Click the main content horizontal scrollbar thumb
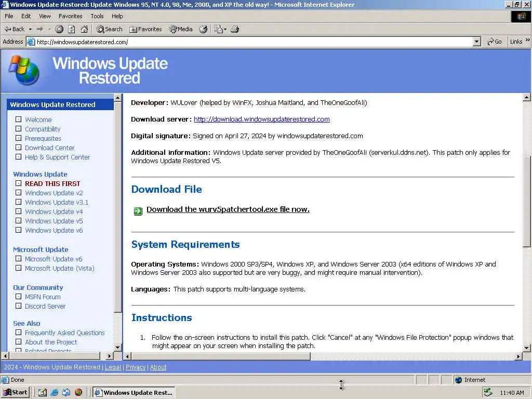This screenshot has height=399, width=532. pyautogui.click(x=220, y=356)
